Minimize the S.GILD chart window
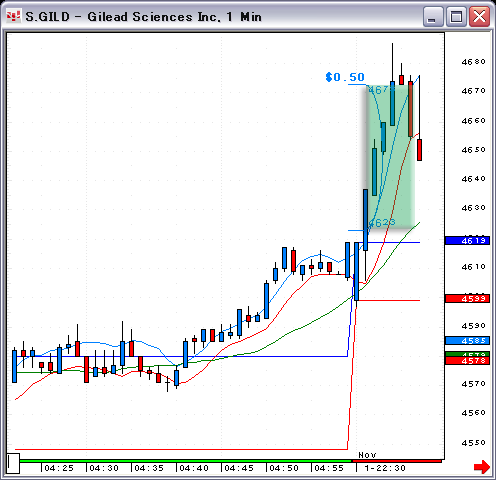 point(433,17)
